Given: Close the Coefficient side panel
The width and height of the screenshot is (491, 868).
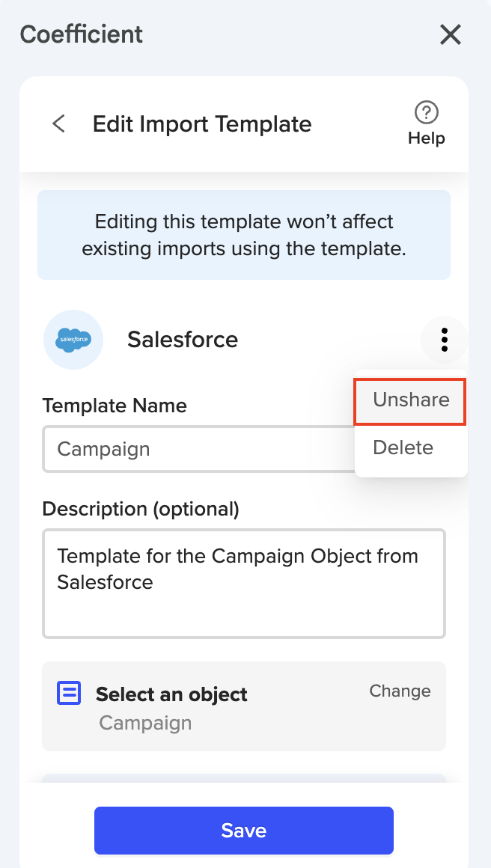Looking at the screenshot, I should pos(451,34).
